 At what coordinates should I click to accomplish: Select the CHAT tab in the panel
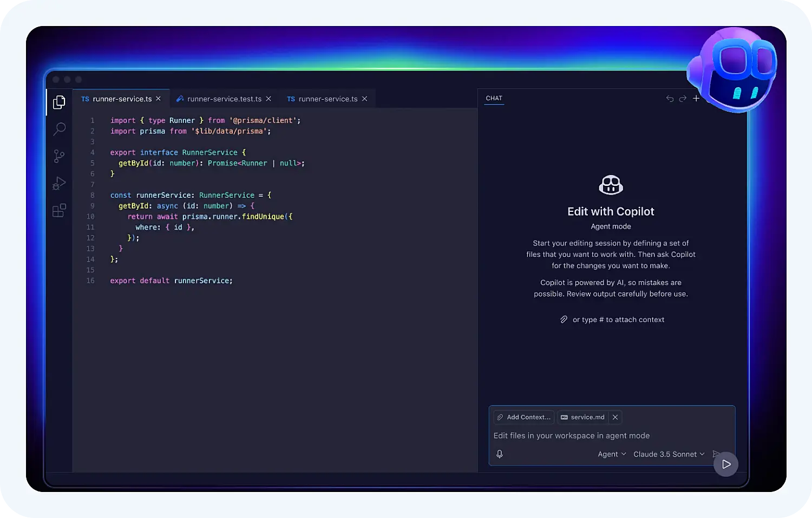[x=494, y=98]
